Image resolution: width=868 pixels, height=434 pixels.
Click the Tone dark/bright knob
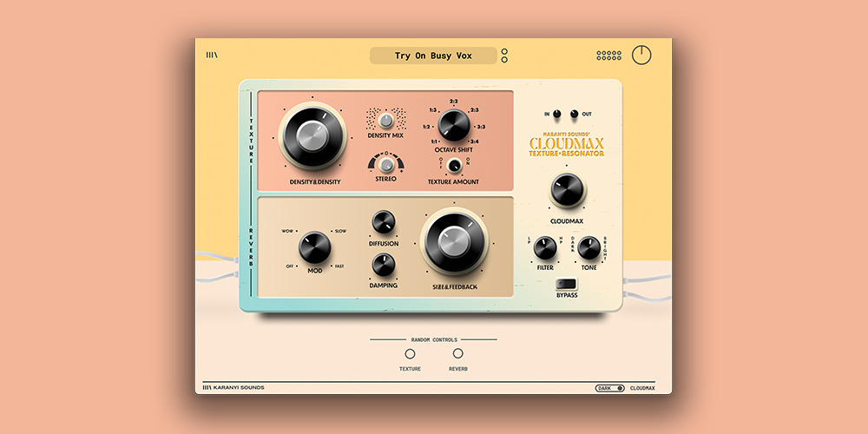[589, 249]
